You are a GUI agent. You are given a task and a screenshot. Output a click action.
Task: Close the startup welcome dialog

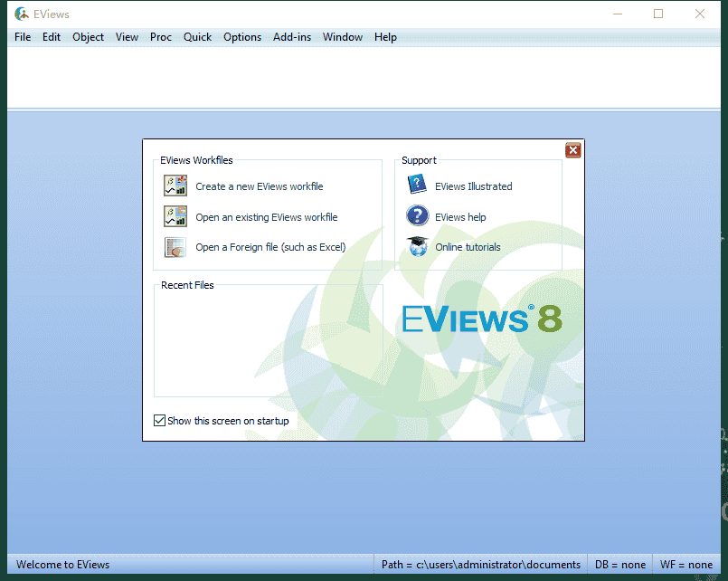pos(572,150)
